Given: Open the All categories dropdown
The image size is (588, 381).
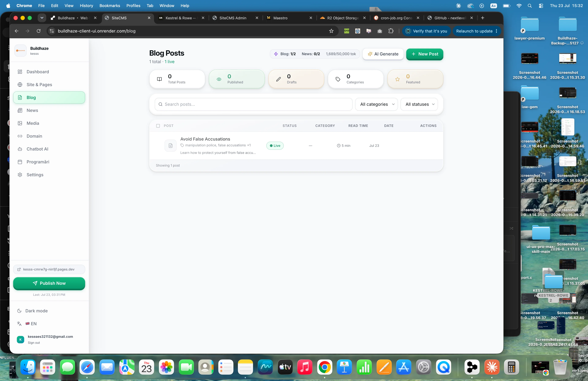Looking at the screenshot, I should (376, 104).
